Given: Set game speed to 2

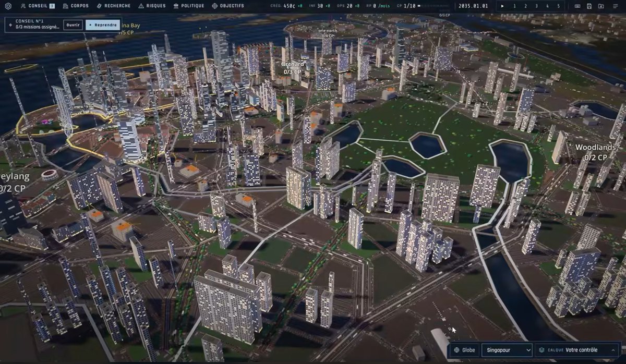Looking at the screenshot, I should (525, 6).
